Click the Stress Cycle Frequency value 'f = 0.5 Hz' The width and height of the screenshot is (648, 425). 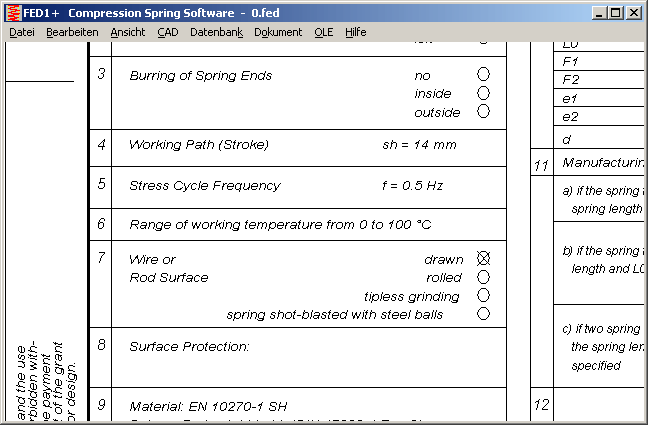click(412, 186)
